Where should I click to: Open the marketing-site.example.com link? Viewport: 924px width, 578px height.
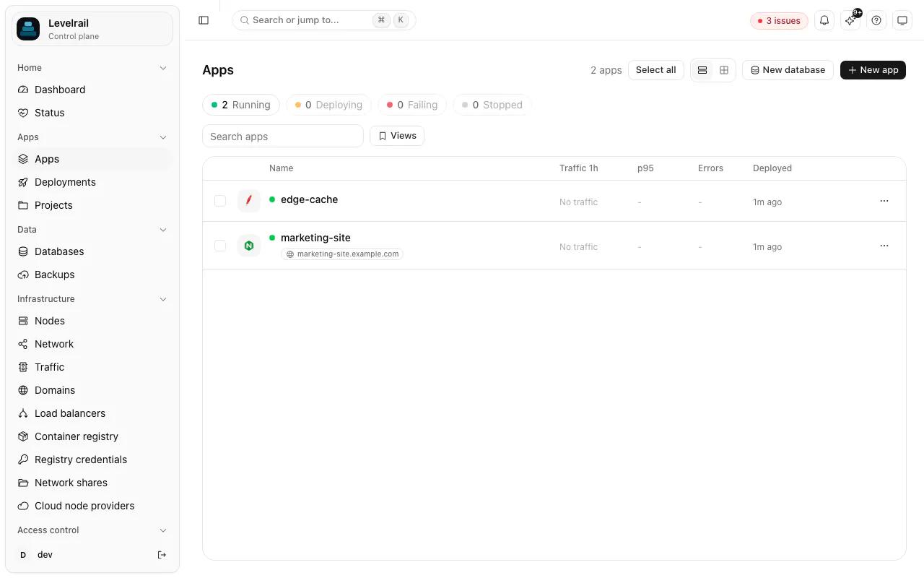coord(342,254)
